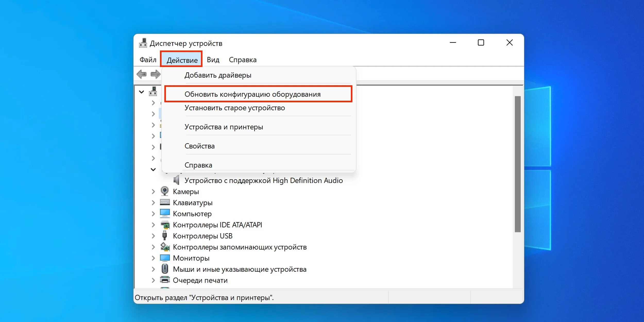Click the IDE ATA/ATAPI controllers icon
This screenshot has height=322, width=644.
coord(165,225)
